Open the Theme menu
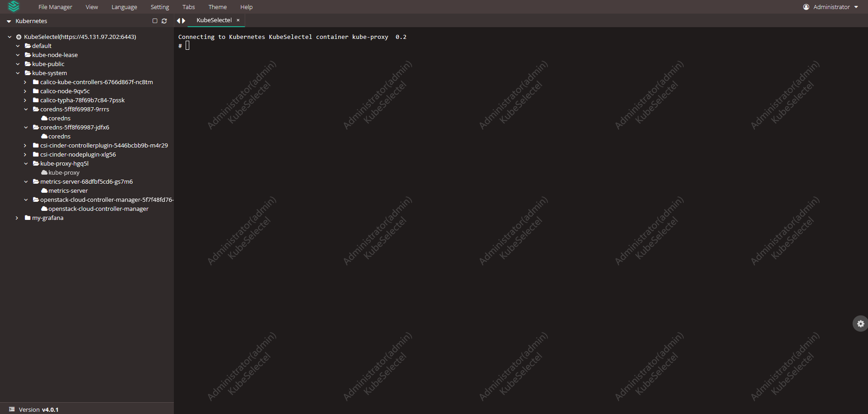Image resolution: width=868 pixels, height=414 pixels. 218,7
